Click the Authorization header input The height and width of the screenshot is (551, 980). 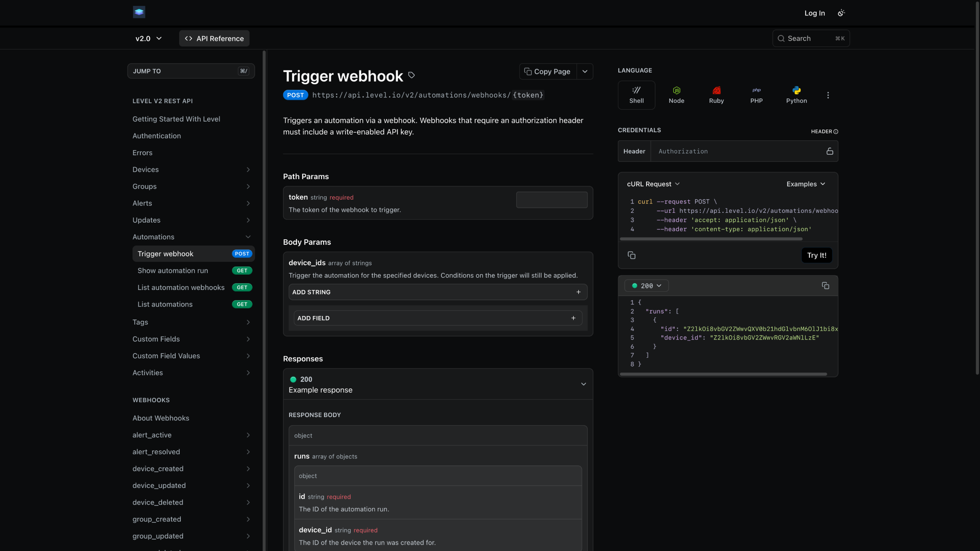(x=738, y=151)
